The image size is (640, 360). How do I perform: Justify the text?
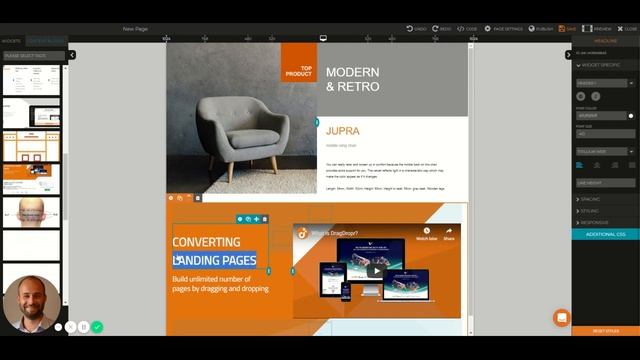(x=632, y=165)
